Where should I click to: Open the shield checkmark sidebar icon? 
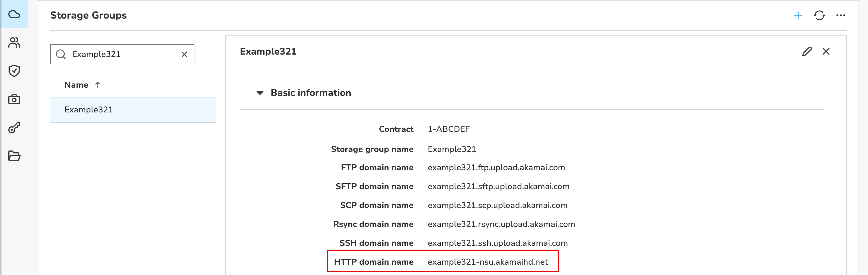(14, 71)
